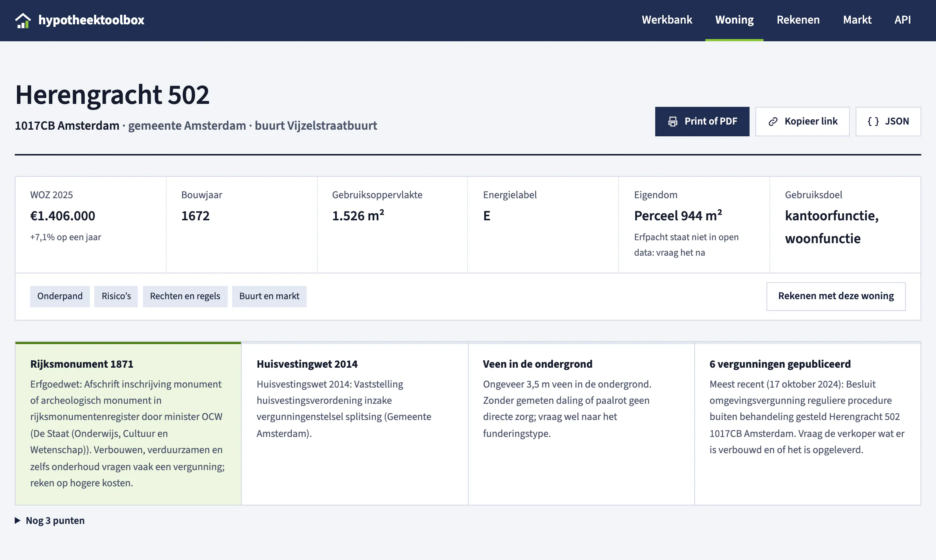Click the gemeente Amsterdam text

click(x=187, y=126)
